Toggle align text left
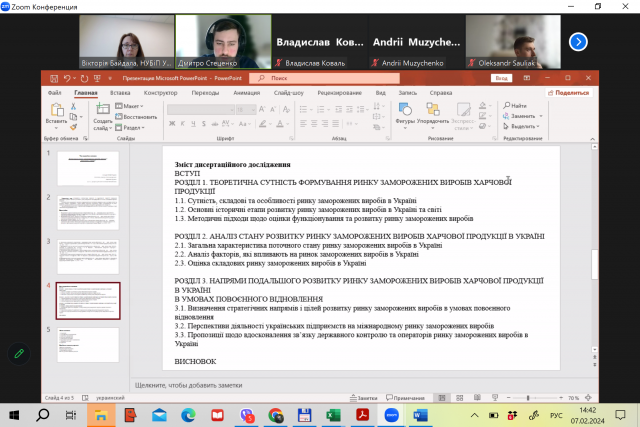640x427 pixels. (303, 124)
